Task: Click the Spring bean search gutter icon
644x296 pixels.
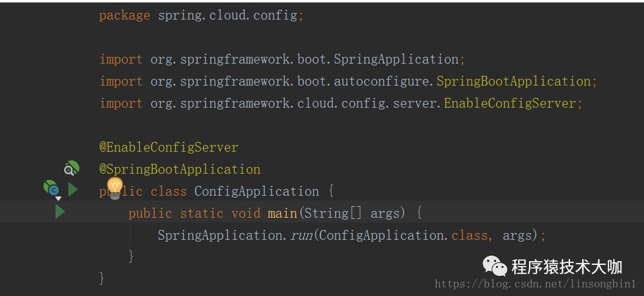Action: pos(72,168)
